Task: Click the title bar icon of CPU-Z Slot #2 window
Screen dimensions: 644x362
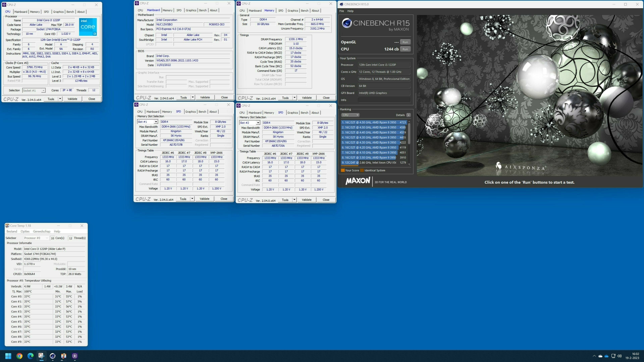Action: click(239, 106)
